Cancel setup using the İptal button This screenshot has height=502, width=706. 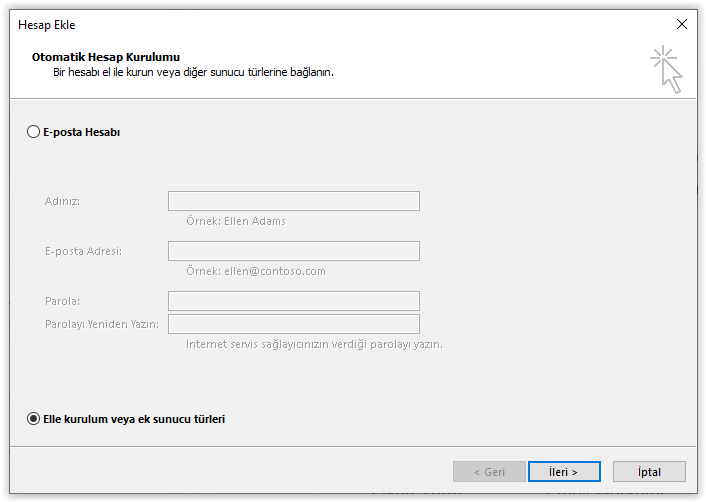[649, 472]
